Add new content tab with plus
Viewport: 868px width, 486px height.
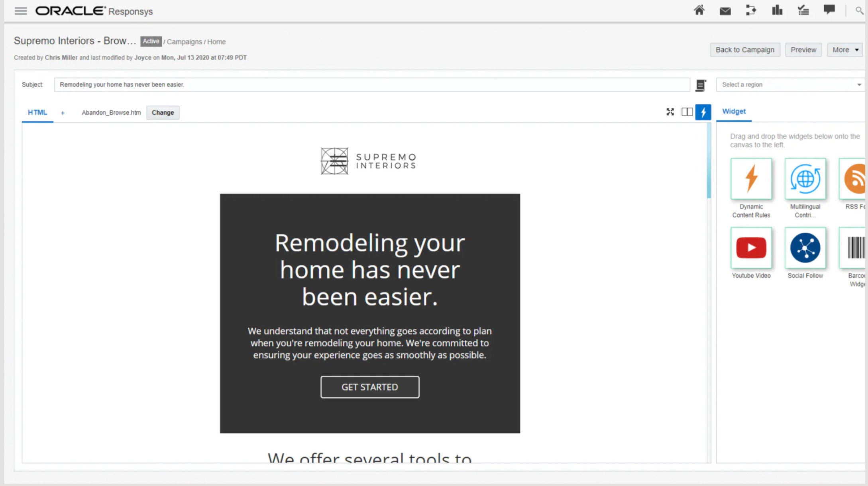pyautogui.click(x=63, y=113)
